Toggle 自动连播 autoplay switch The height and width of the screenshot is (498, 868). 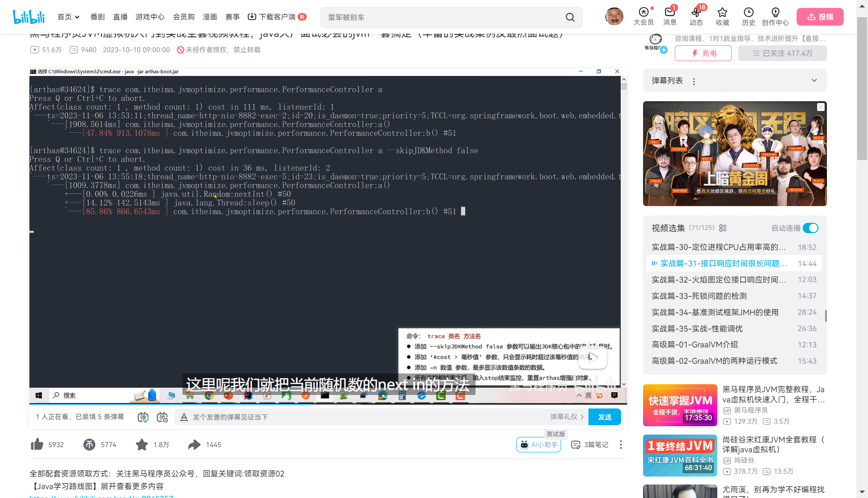[811, 228]
